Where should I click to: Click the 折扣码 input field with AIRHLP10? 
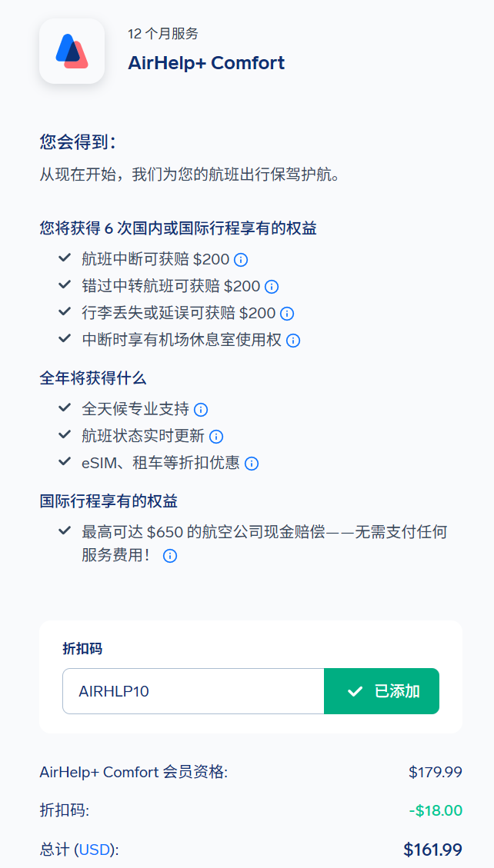coord(193,691)
